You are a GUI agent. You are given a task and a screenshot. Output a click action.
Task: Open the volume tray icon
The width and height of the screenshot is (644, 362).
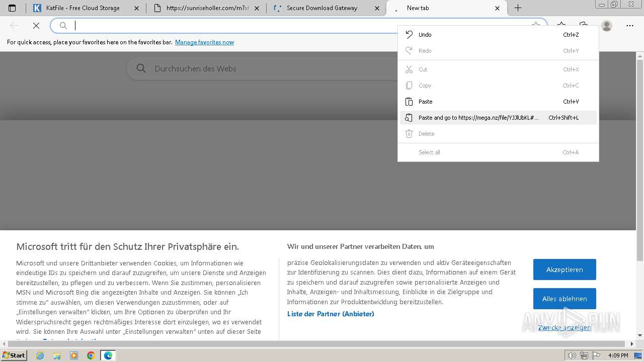pos(572,355)
